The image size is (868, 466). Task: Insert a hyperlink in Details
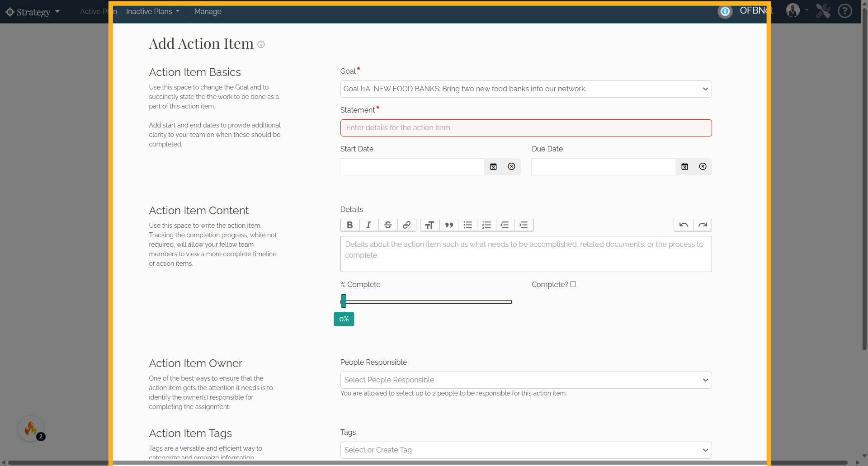click(407, 225)
